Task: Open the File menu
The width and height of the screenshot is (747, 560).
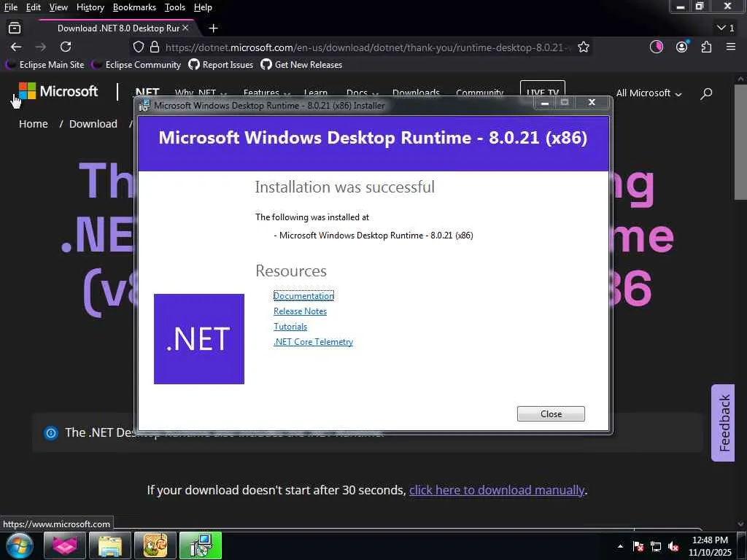Action: point(10,7)
